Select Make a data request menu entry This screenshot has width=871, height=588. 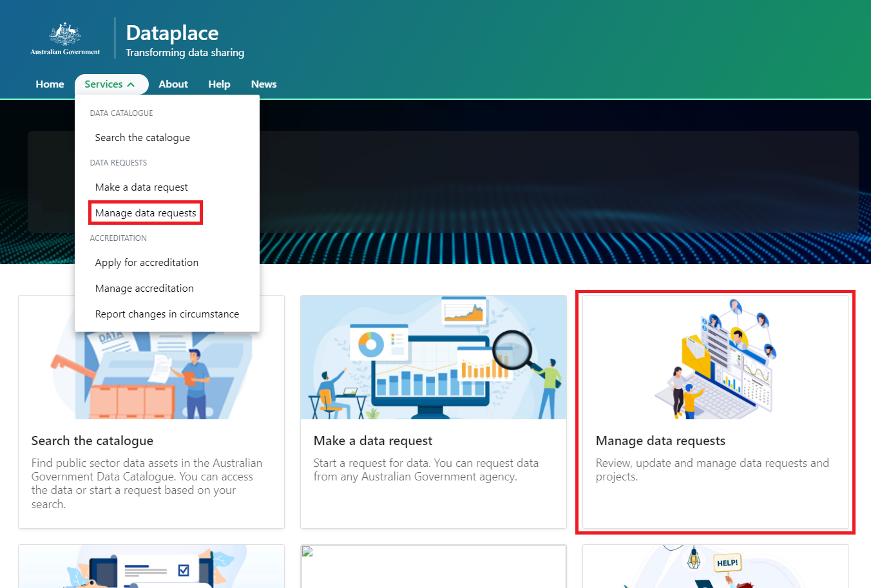click(142, 187)
